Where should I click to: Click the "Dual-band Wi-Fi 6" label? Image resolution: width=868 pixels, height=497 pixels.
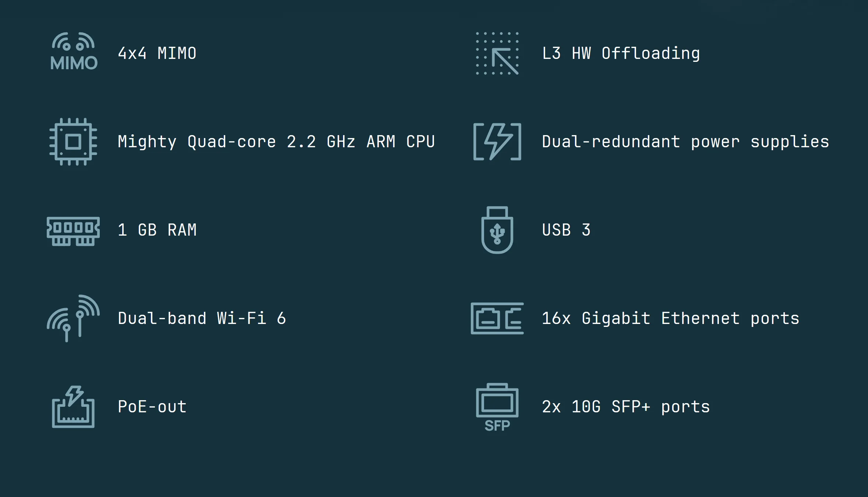click(x=202, y=318)
